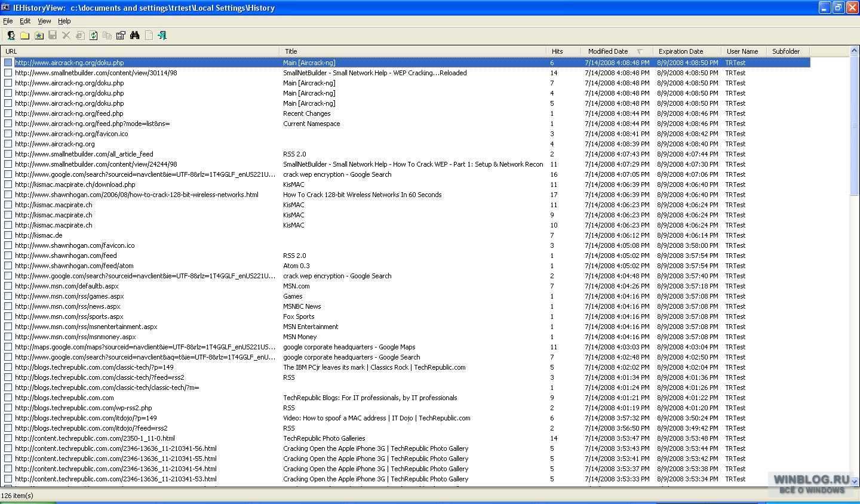The width and height of the screenshot is (860, 504).
Task: Sort by the Hits column header
Action: (x=563, y=51)
